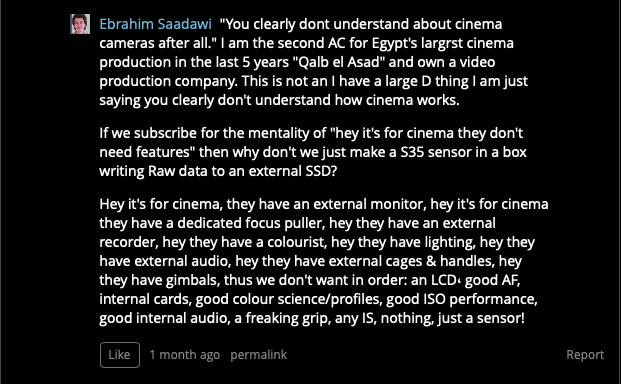Image resolution: width=621 pixels, height=384 pixels.
Task: Click the paragraph starting 'Hey it's for cinema'
Action: pos(324,261)
